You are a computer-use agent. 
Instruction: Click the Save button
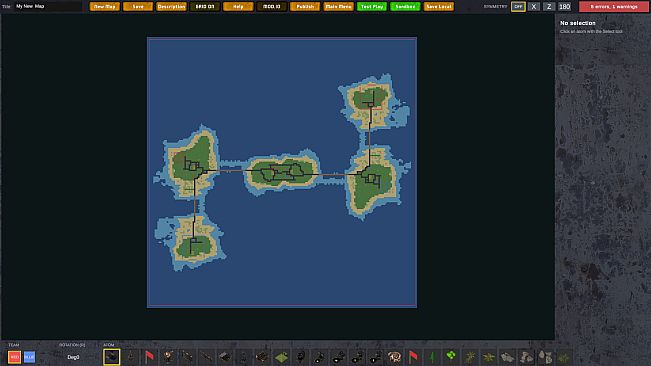click(x=138, y=7)
